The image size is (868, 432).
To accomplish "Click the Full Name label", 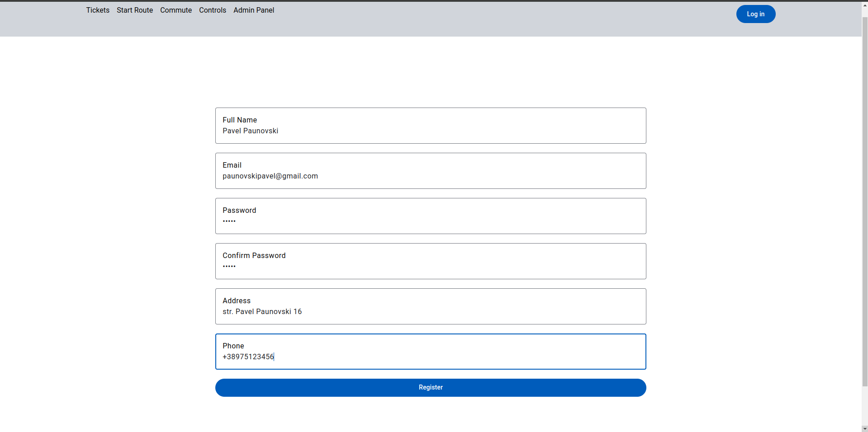I will [239, 120].
